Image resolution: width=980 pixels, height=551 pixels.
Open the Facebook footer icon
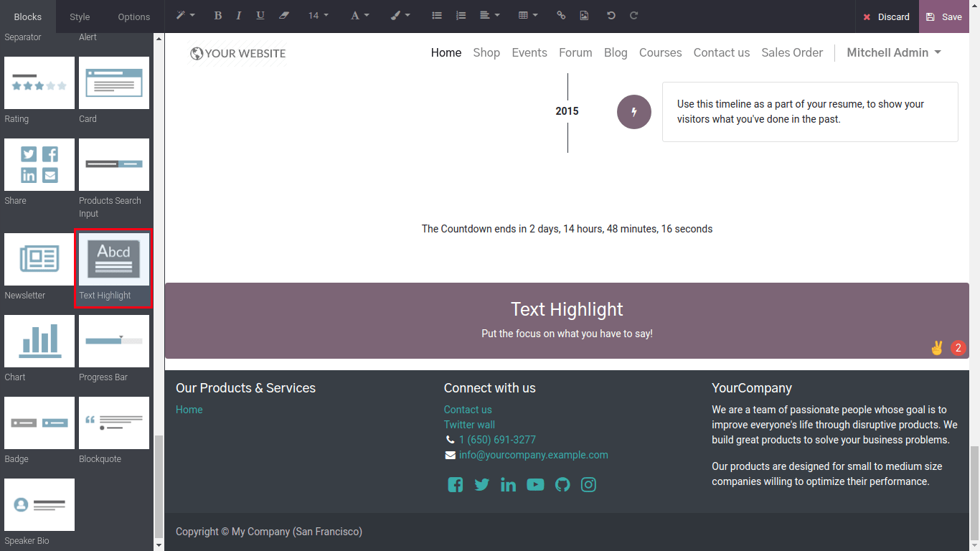(456, 485)
